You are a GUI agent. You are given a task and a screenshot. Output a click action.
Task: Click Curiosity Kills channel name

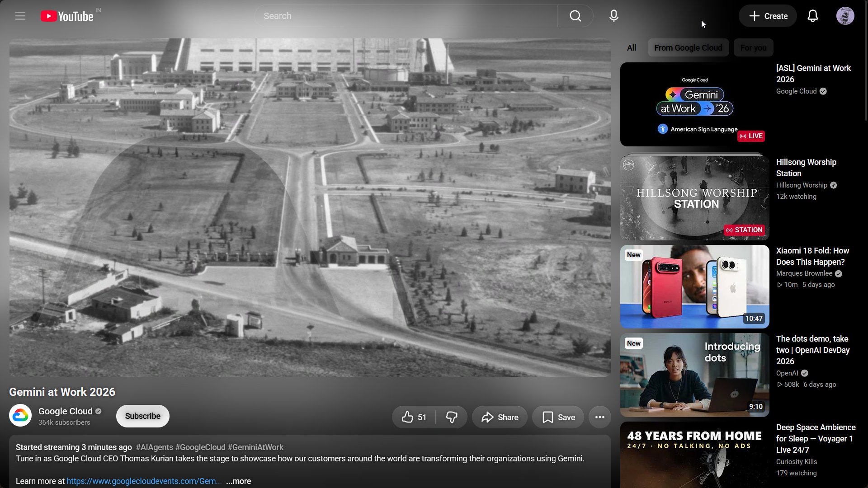tap(796, 462)
